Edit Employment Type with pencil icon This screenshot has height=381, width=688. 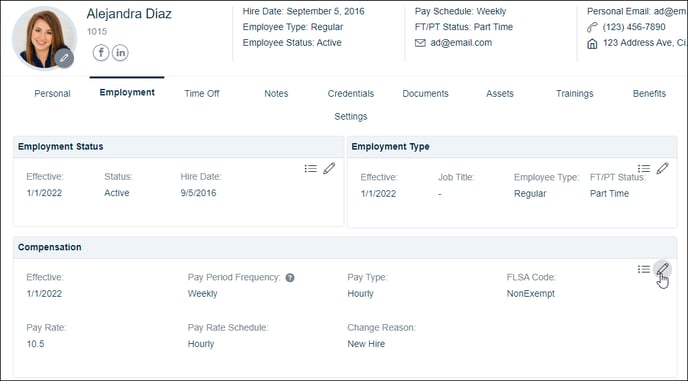[663, 168]
